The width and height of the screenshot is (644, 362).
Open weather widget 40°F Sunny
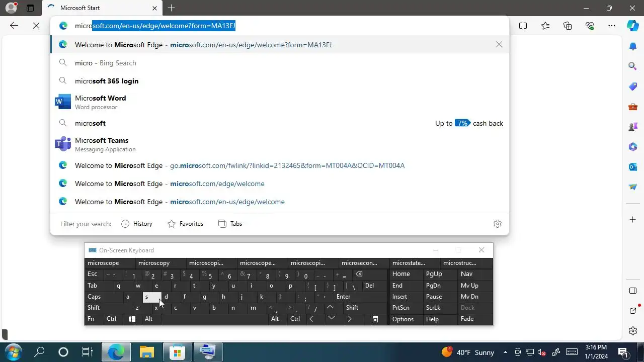(469, 352)
